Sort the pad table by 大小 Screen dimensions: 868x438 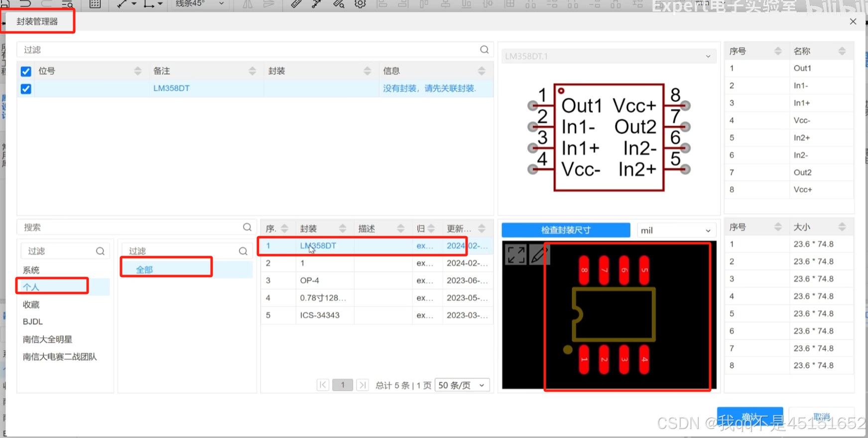pyautogui.click(x=842, y=227)
